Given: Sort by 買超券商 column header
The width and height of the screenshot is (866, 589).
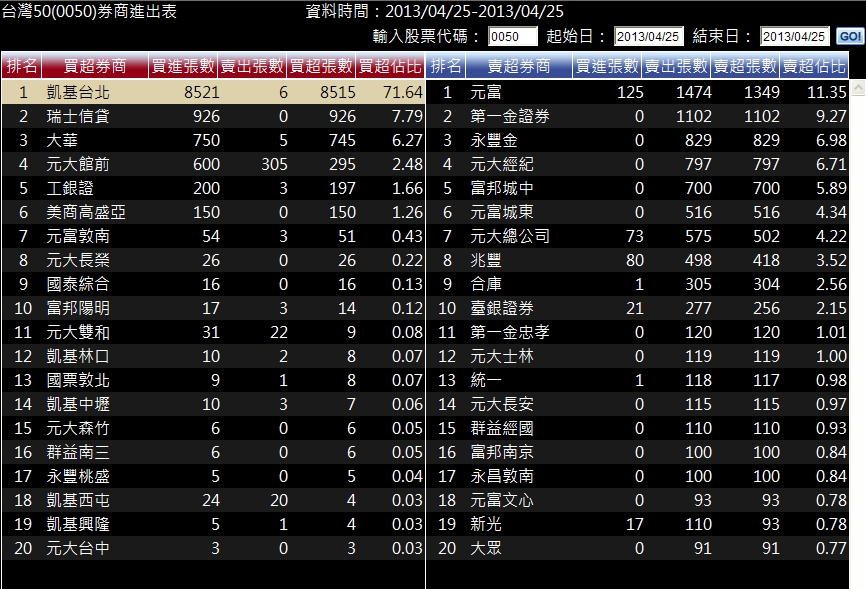Looking at the screenshot, I should click(94, 66).
